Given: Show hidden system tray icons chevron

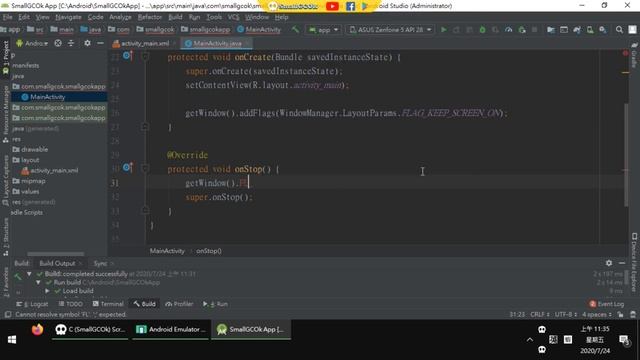Looking at the screenshot, I should coord(530,340).
